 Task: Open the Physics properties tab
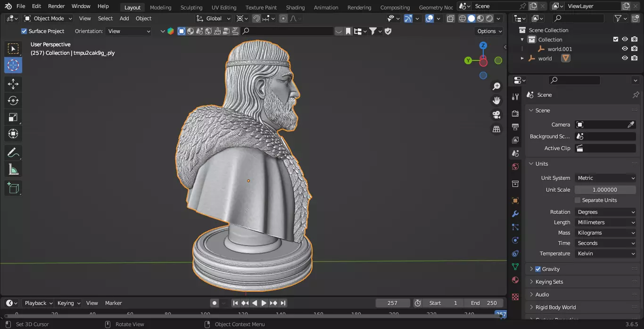tap(515, 240)
